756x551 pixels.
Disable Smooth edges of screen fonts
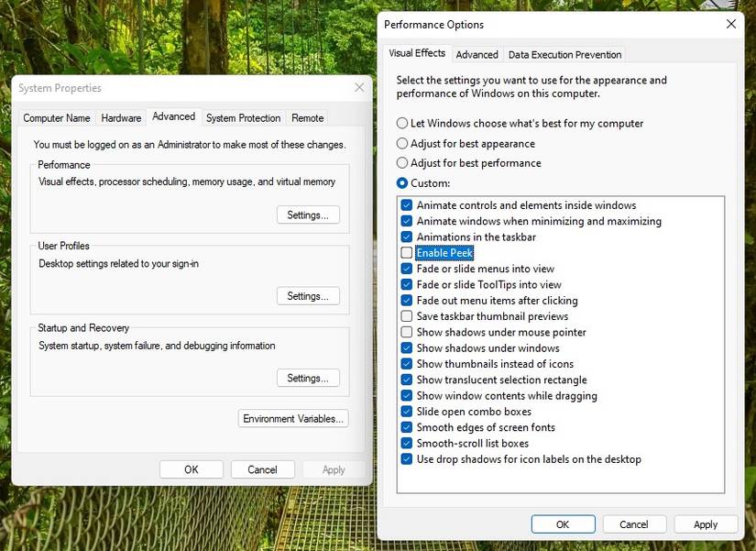click(x=407, y=427)
